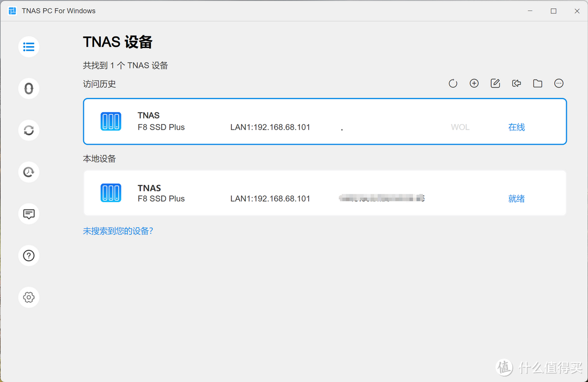Click 在线 status in history device row

[x=516, y=127]
